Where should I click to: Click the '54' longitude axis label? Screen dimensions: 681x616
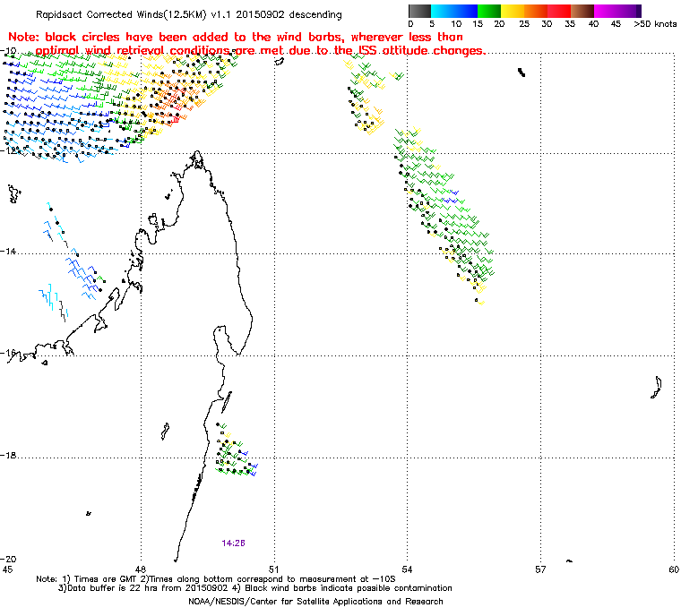[407, 569]
